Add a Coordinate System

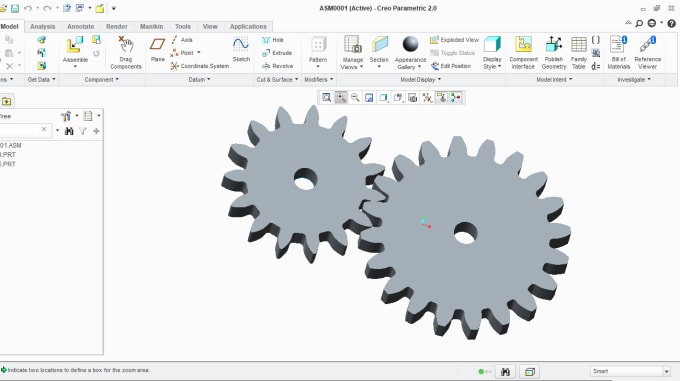coord(199,66)
